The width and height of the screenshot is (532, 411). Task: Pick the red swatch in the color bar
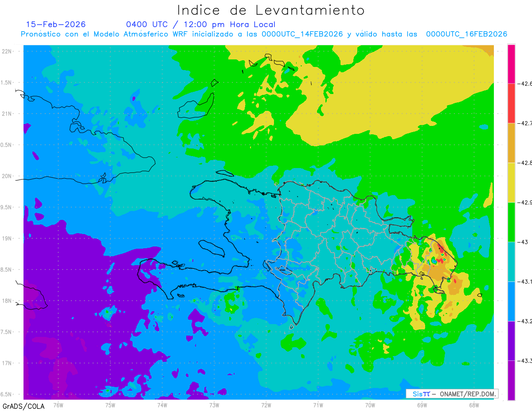point(511,103)
